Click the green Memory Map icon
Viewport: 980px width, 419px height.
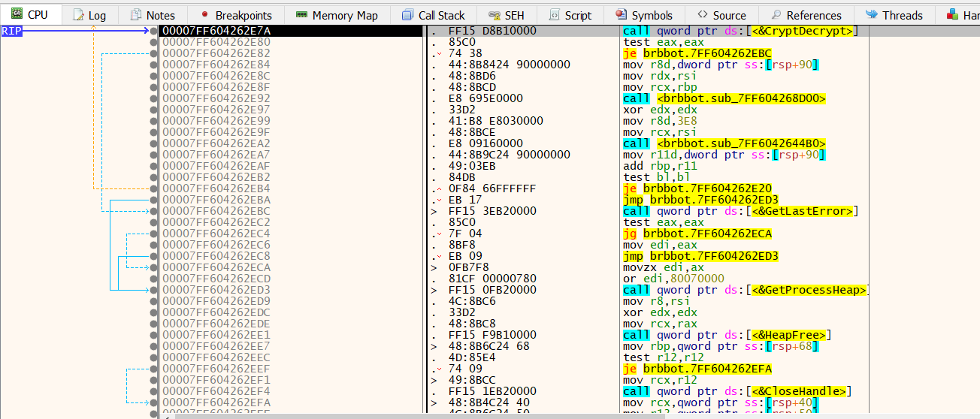(x=301, y=15)
